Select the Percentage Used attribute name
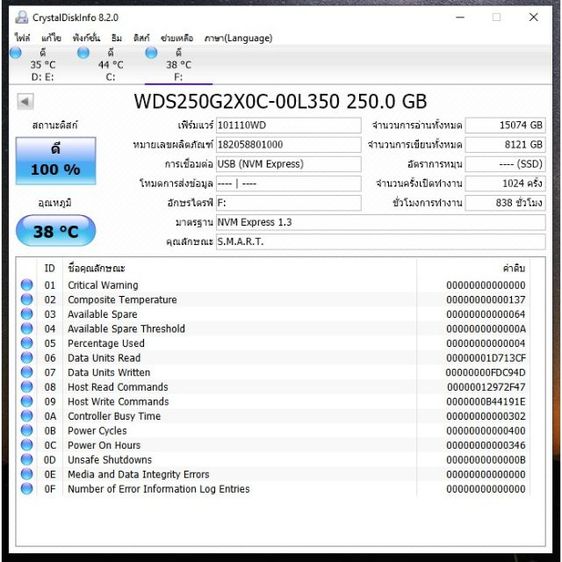 (106, 343)
